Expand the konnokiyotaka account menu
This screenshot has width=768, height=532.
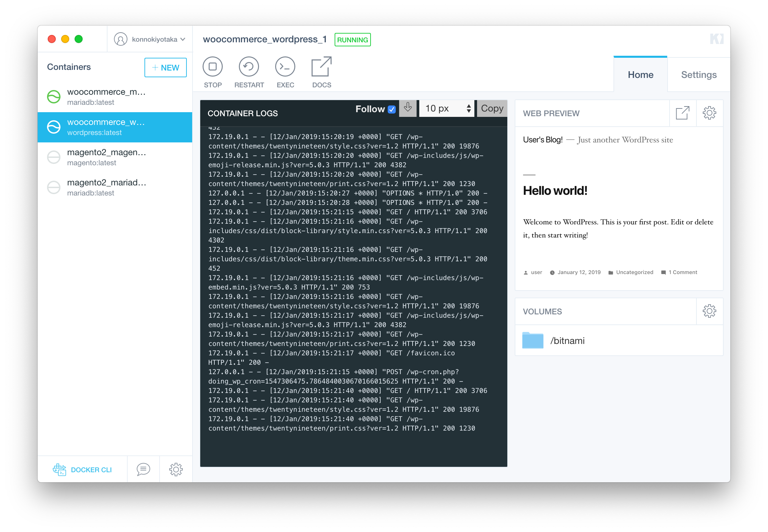[x=150, y=39]
